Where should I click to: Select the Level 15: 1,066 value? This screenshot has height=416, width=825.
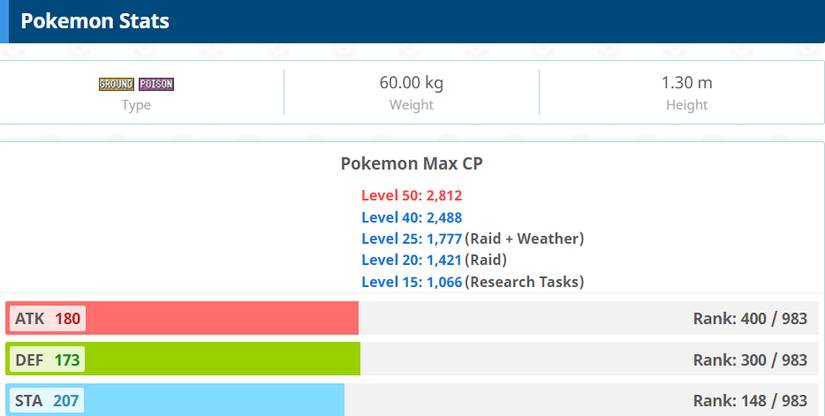tap(411, 282)
